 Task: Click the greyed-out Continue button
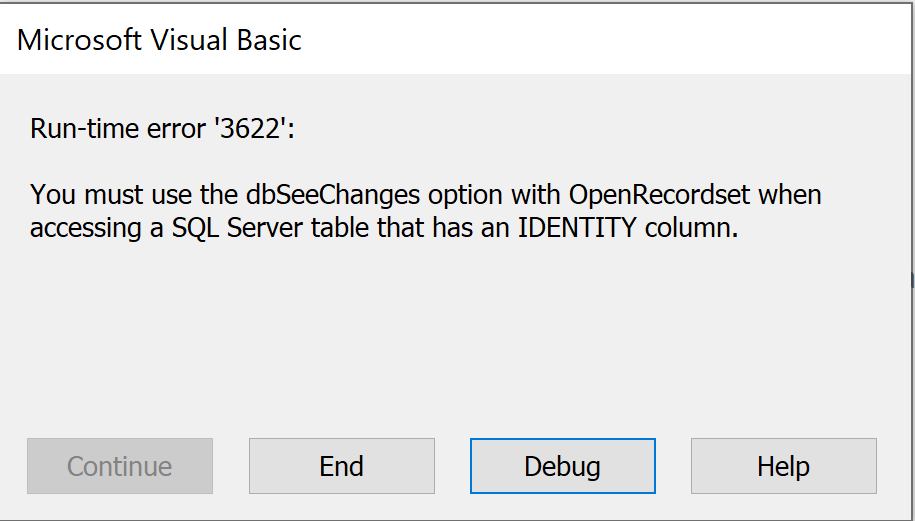[120, 466]
